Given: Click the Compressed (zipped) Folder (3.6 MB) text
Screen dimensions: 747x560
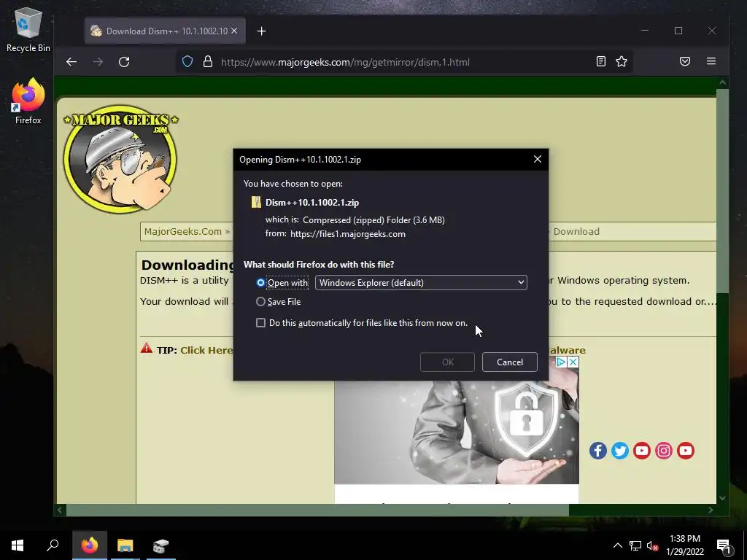Looking at the screenshot, I should click(374, 220).
